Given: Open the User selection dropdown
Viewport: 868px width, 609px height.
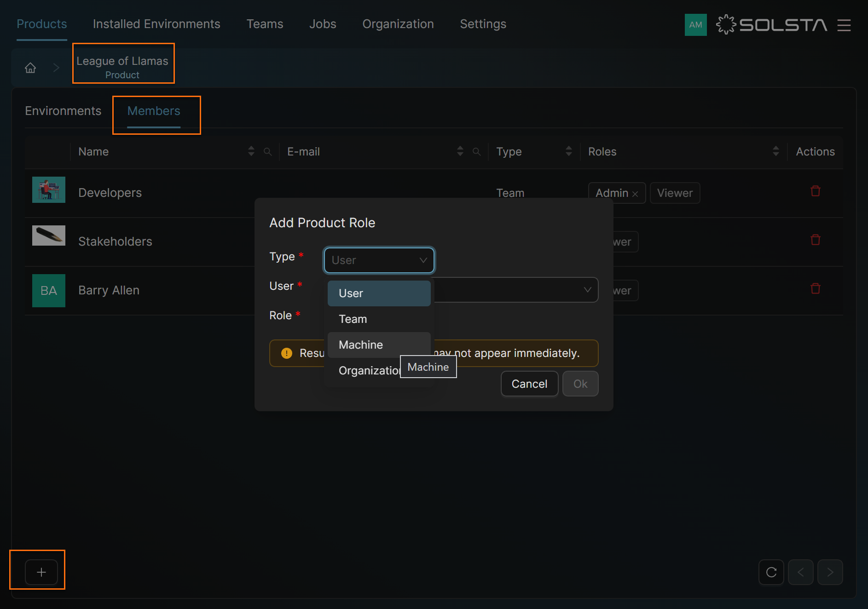Looking at the screenshot, I should (516, 290).
